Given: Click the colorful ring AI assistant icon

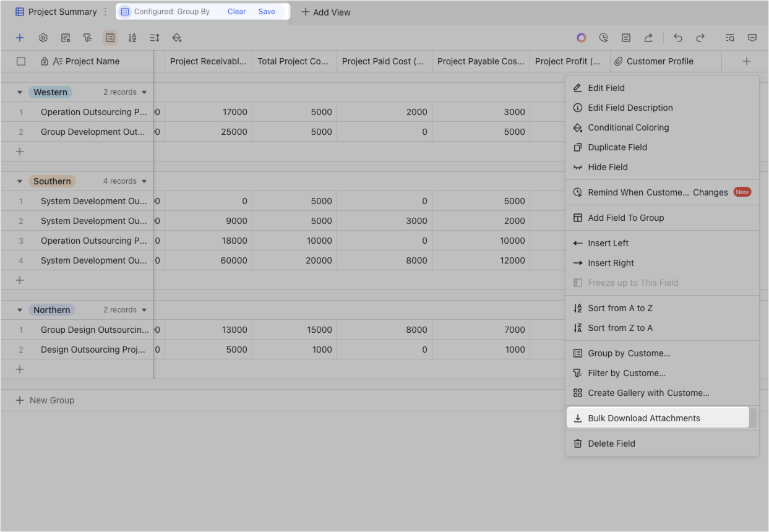Looking at the screenshot, I should (582, 38).
